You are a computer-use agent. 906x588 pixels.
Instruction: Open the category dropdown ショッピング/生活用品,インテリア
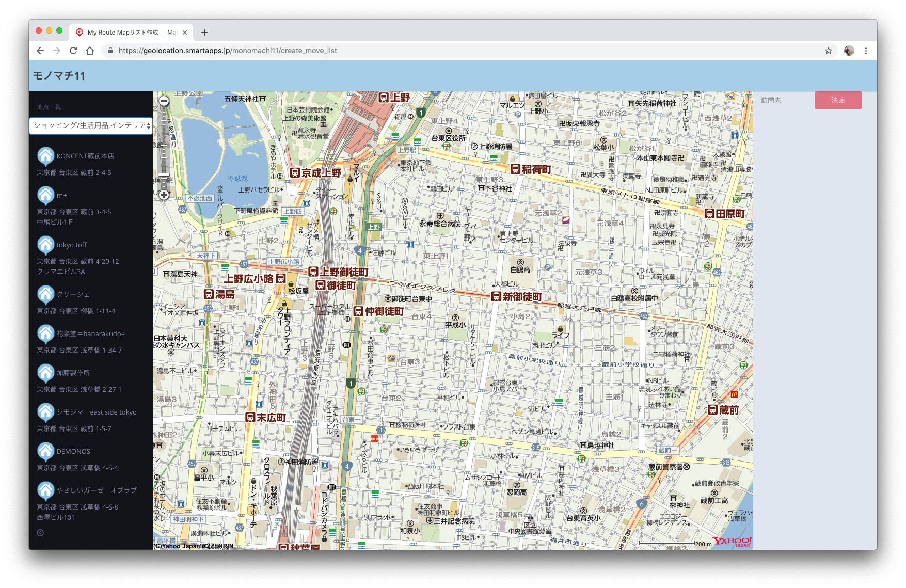tap(91, 125)
